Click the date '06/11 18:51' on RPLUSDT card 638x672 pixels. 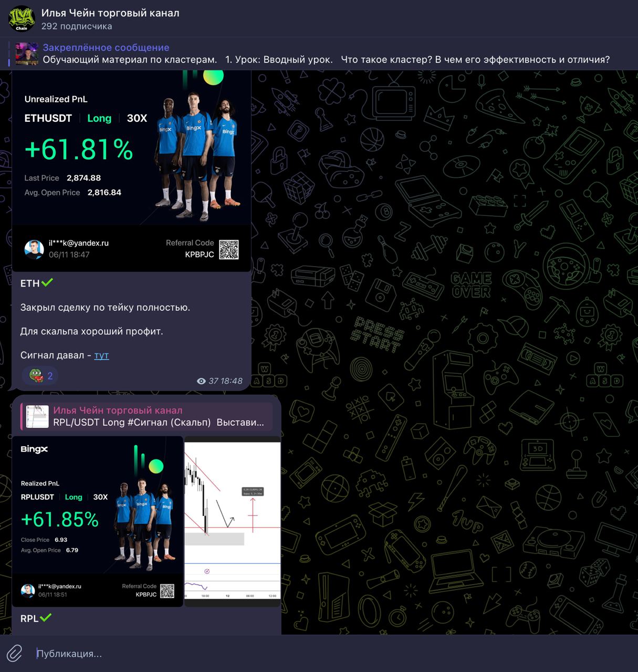53,595
